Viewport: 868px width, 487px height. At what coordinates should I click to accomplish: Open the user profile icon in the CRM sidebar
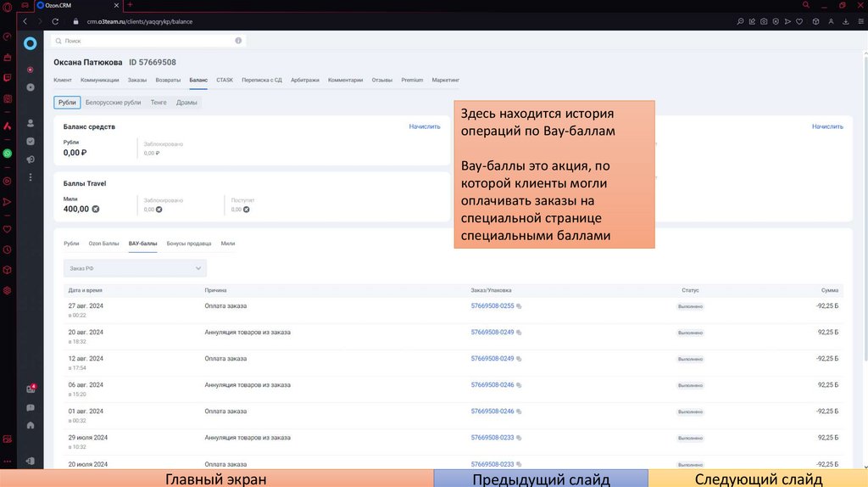[x=31, y=123]
